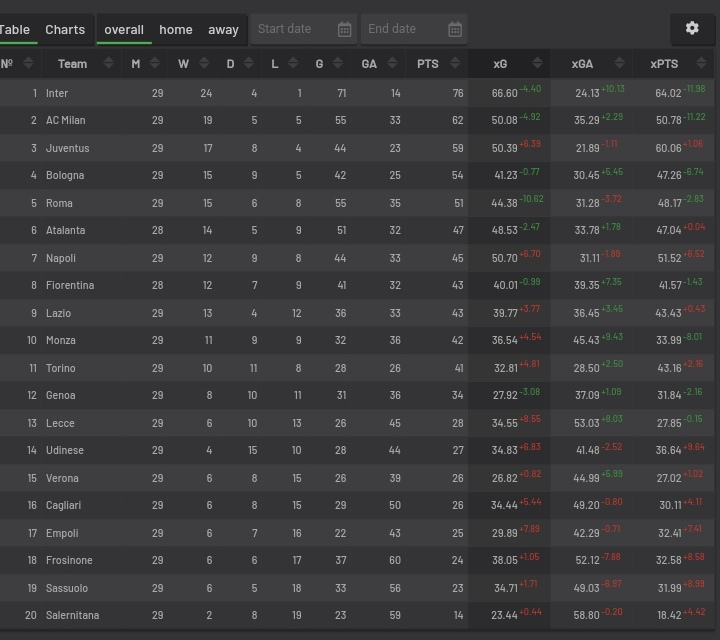The width and height of the screenshot is (720, 640).
Task: Click Salernitana xGA value 58.80
Action: click(x=586, y=615)
